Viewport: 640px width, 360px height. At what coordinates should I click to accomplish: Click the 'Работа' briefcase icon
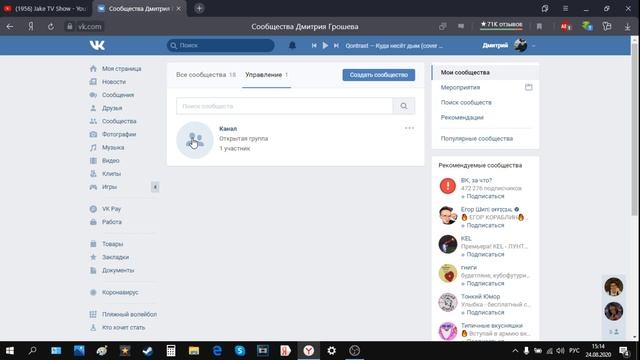coord(93,222)
